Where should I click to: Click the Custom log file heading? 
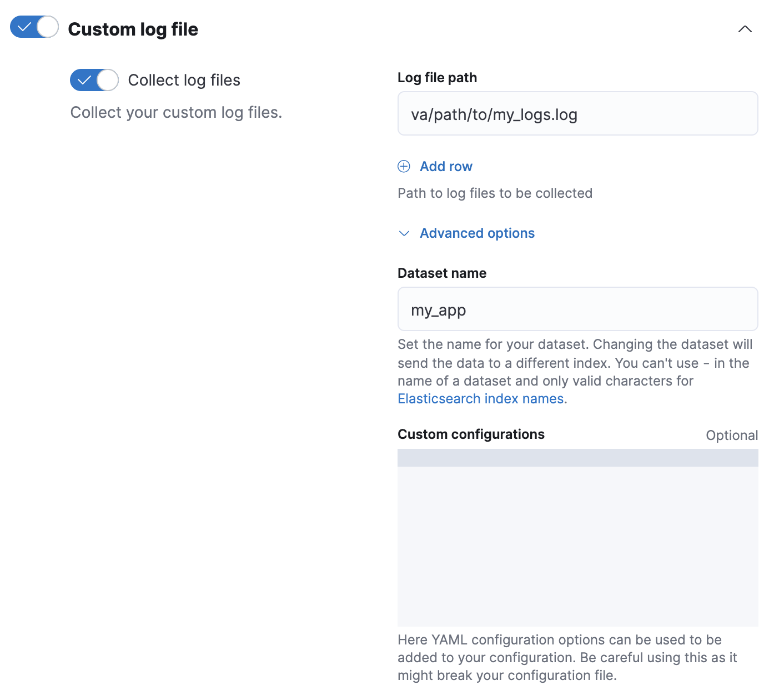click(x=133, y=29)
